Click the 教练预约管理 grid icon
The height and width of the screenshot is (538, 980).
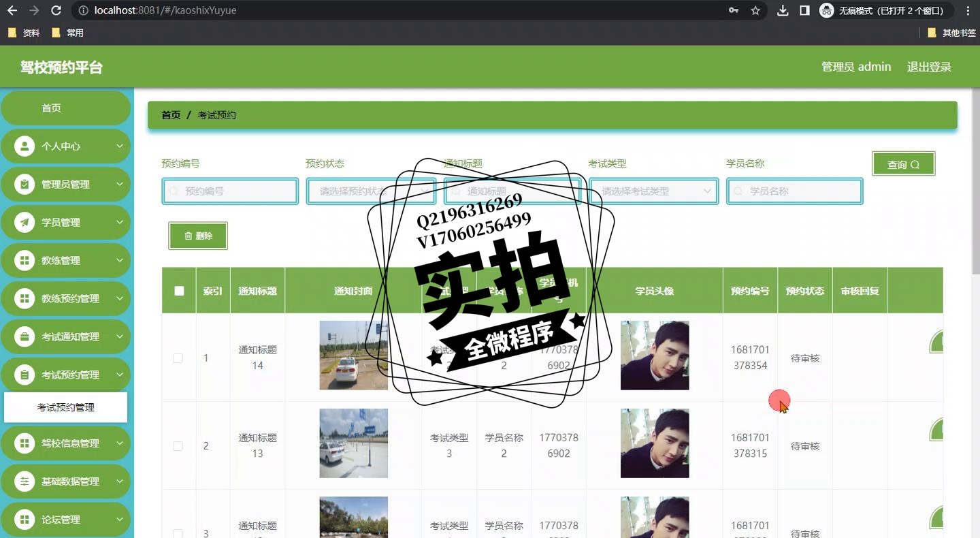point(24,299)
